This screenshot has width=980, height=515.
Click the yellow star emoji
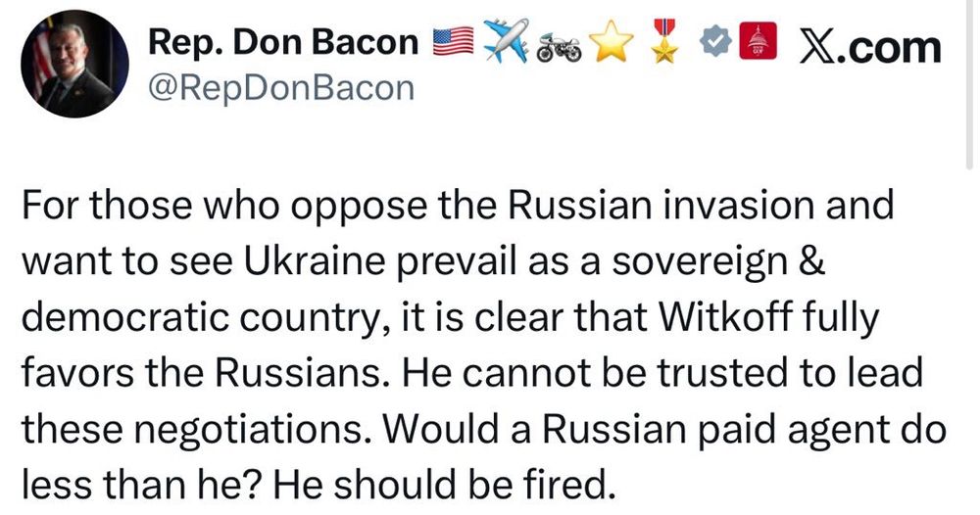[x=612, y=42]
